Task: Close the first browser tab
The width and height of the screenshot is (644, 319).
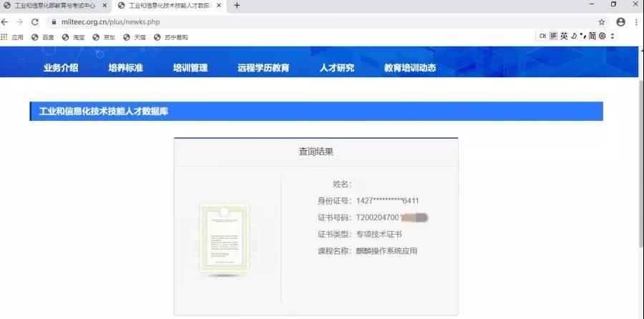Action: point(104,6)
